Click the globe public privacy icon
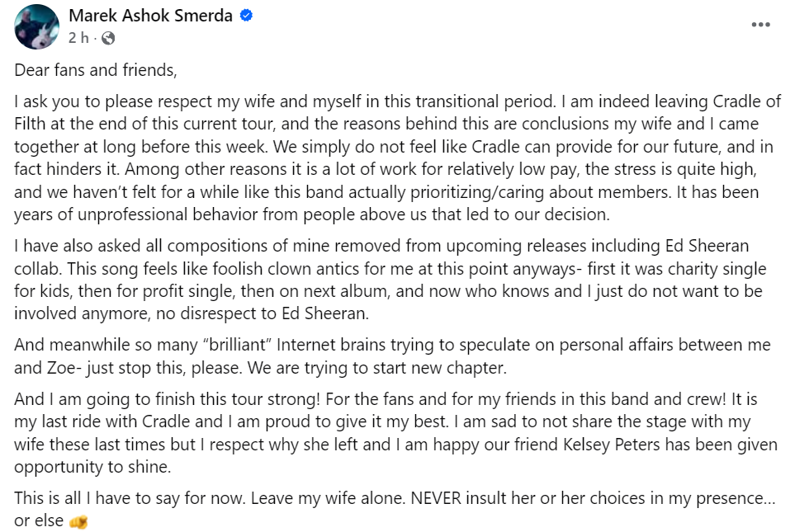This screenshot has height=532, width=795. pos(108,38)
